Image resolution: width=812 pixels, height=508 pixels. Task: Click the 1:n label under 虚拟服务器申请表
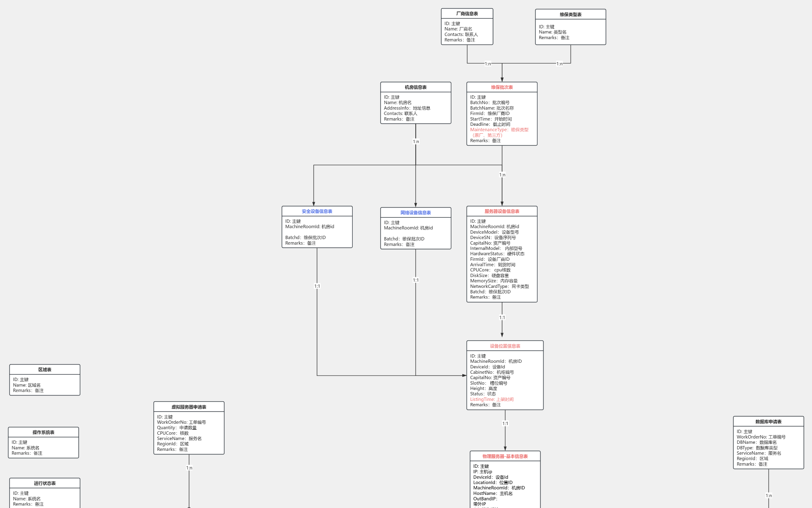[x=189, y=468]
